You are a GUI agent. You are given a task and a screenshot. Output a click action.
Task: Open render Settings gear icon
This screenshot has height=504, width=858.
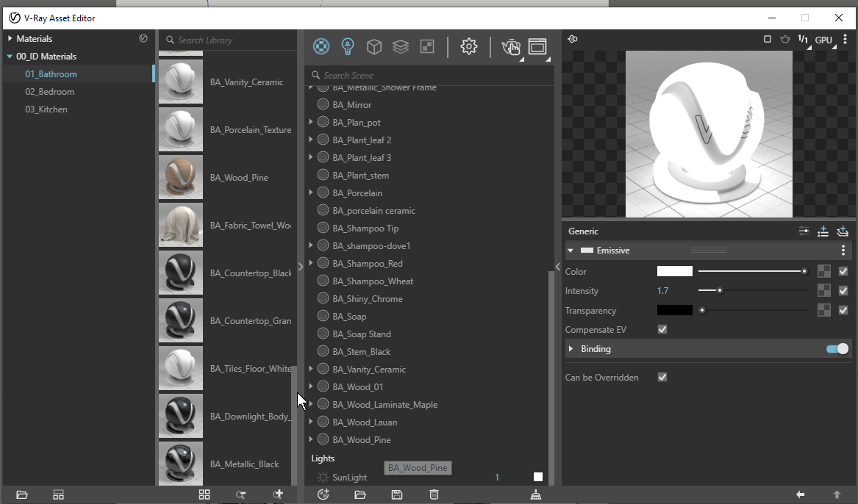click(469, 46)
